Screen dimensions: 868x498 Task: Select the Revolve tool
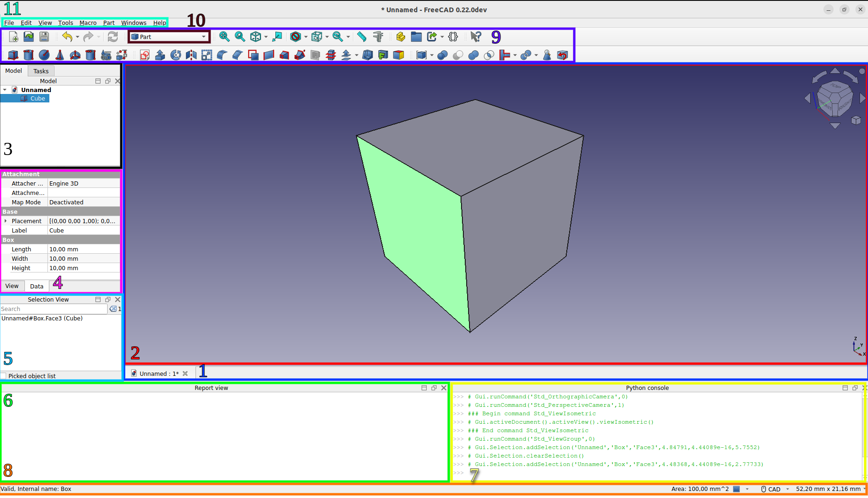(x=175, y=55)
